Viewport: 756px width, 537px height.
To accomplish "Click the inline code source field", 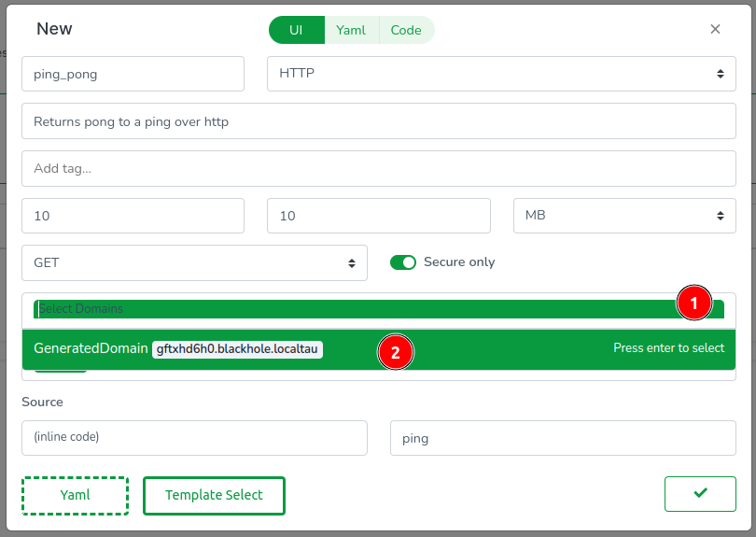I will pyautogui.click(x=194, y=437).
